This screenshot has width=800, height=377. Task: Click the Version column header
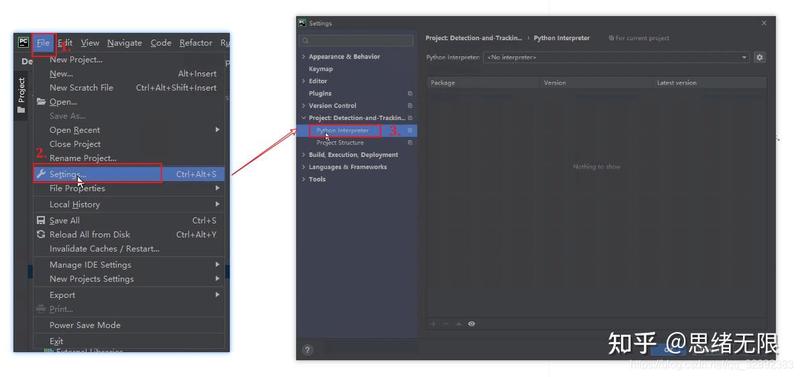[x=555, y=83]
